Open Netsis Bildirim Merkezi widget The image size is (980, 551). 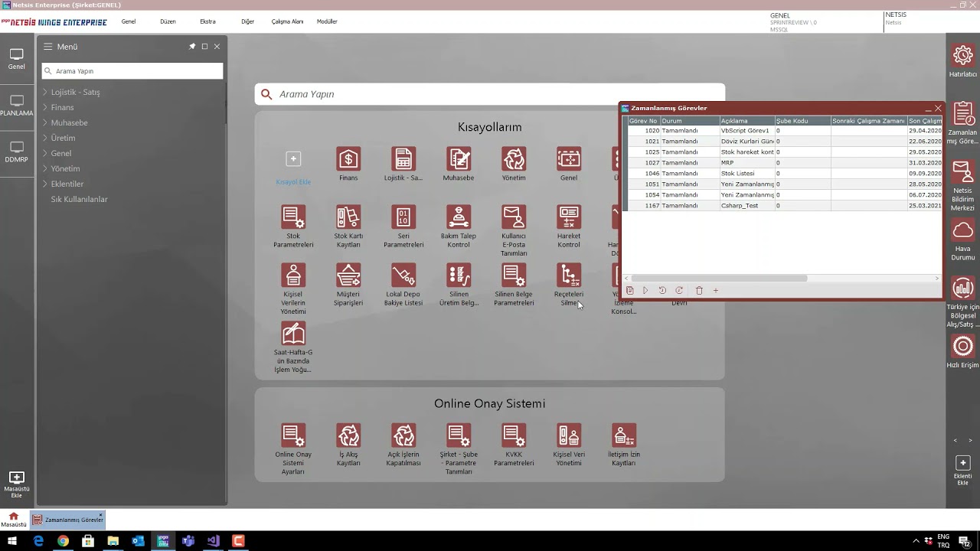click(963, 172)
